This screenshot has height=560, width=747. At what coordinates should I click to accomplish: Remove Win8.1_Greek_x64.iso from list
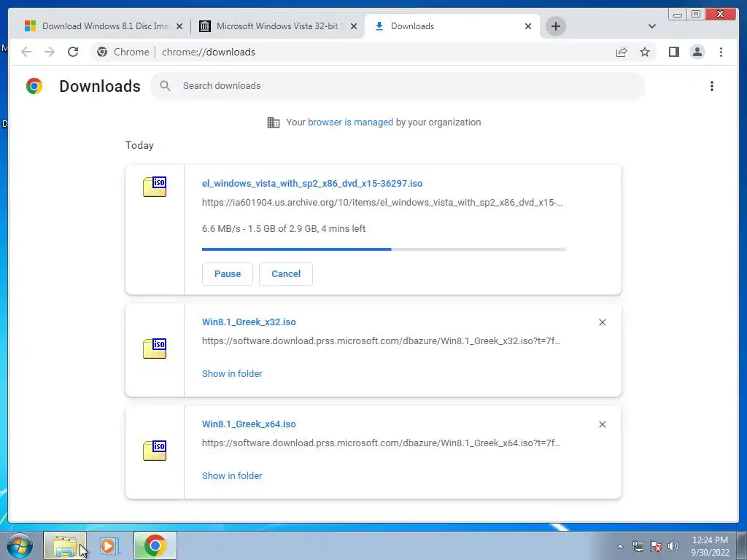(602, 424)
